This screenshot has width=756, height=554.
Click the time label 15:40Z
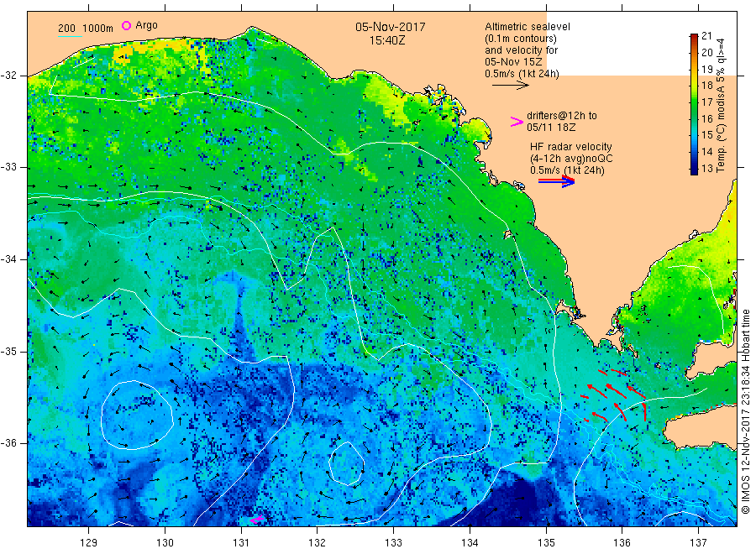(x=387, y=40)
